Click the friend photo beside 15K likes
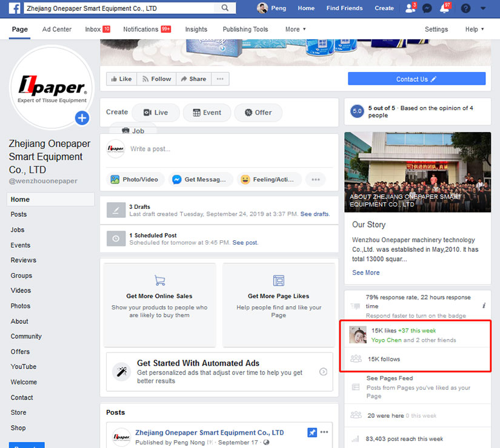This screenshot has width=500, height=448. (x=358, y=335)
